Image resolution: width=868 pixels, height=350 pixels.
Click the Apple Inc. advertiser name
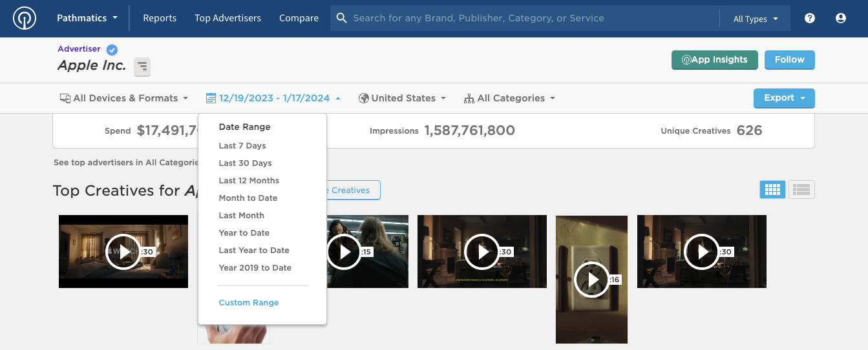(92, 65)
